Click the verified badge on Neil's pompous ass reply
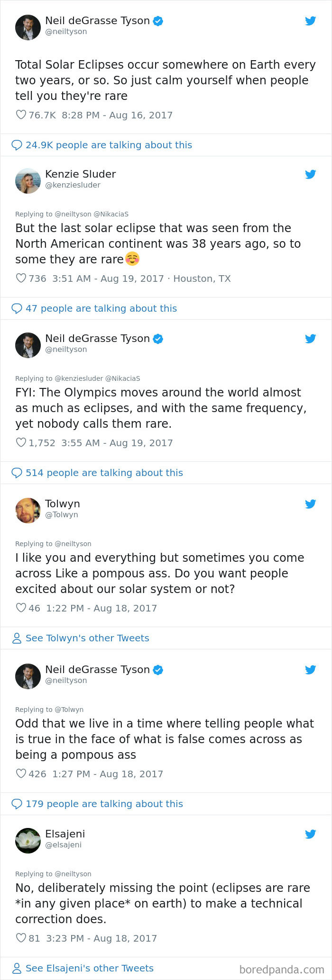 point(158,670)
